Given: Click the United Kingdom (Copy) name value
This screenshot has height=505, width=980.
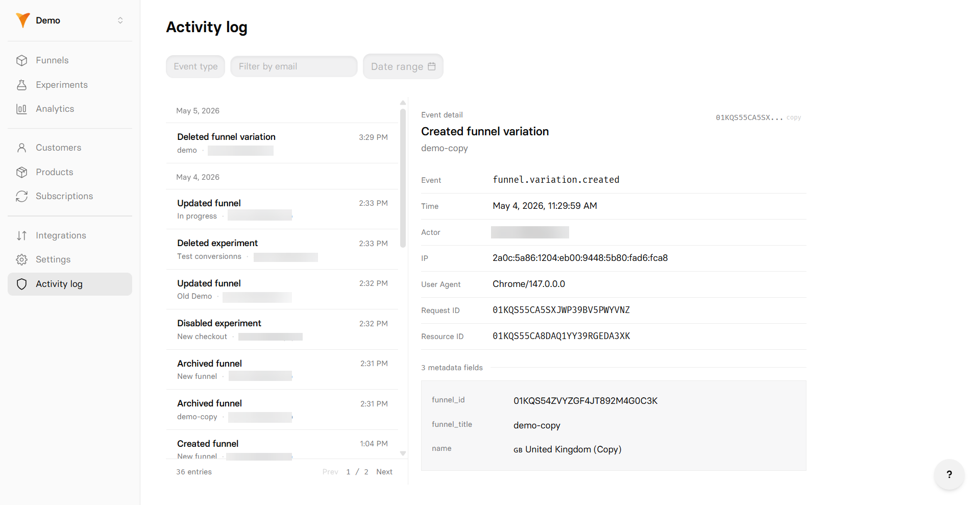Looking at the screenshot, I should [x=568, y=449].
